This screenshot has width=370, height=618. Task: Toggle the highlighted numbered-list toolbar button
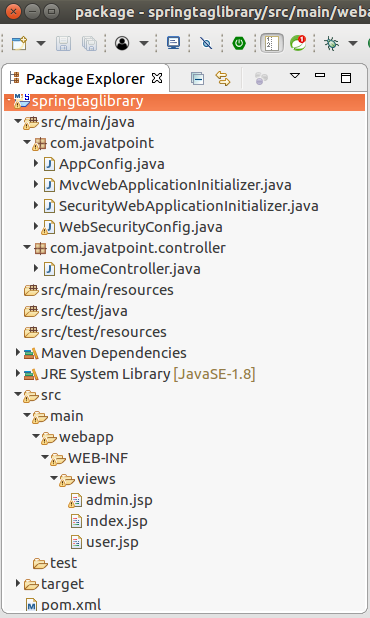271,43
